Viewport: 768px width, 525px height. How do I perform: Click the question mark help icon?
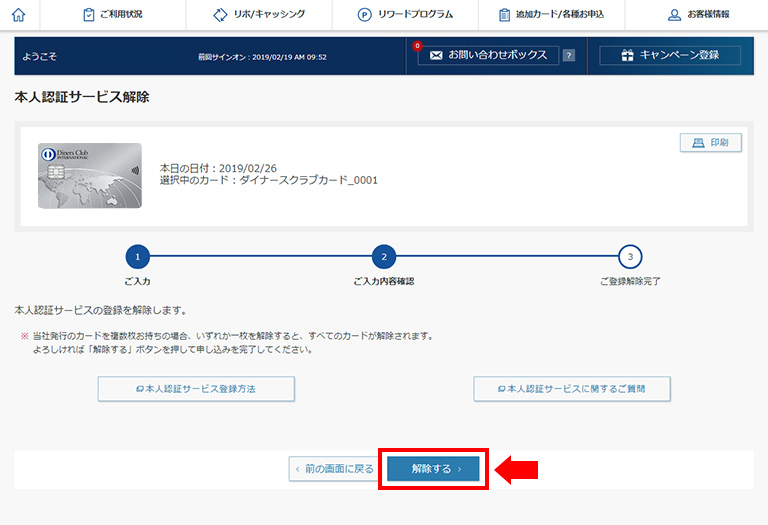pos(569,56)
